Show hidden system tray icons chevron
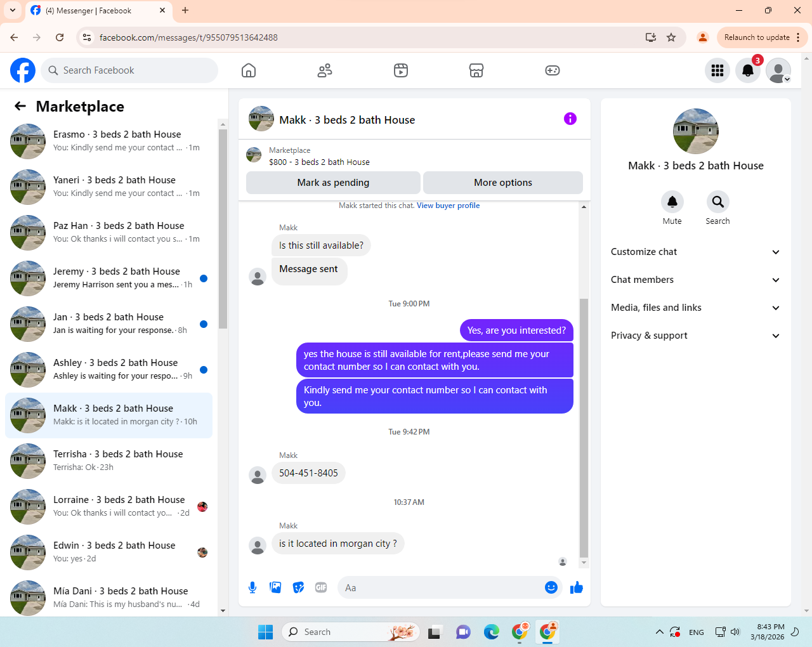 point(659,632)
